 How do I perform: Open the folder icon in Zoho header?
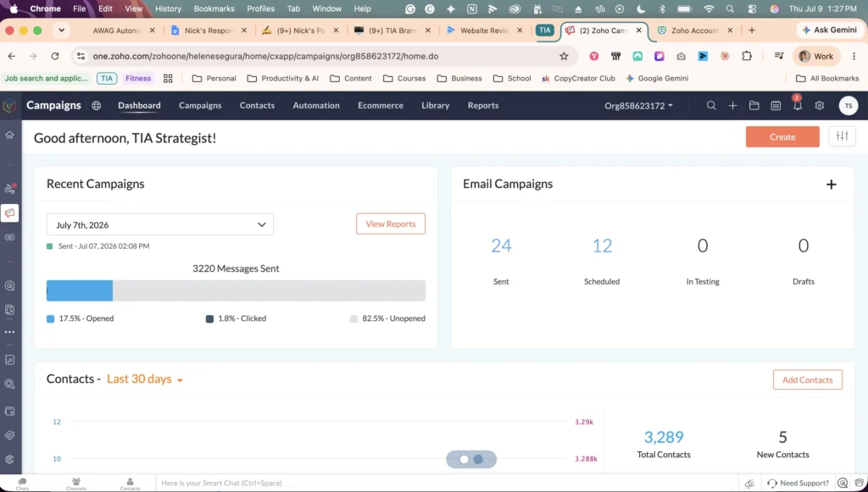pyautogui.click(x=754, y=106)
